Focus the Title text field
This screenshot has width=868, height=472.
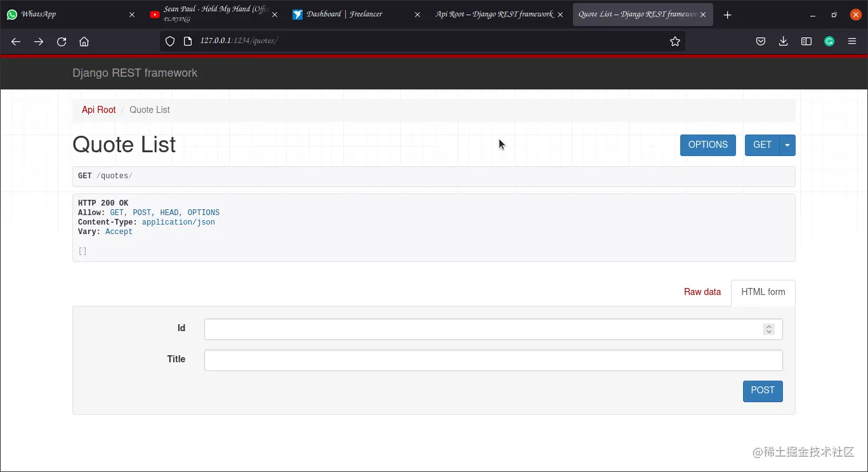pos(493,360)
